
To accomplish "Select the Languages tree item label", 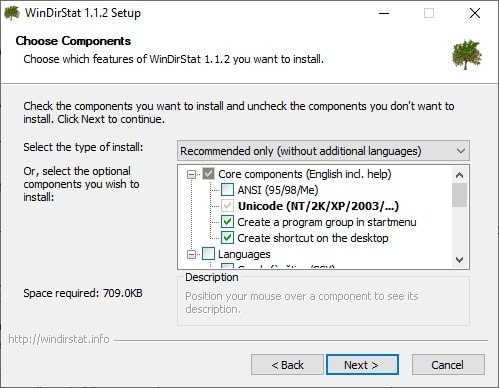I will point(244,254).
